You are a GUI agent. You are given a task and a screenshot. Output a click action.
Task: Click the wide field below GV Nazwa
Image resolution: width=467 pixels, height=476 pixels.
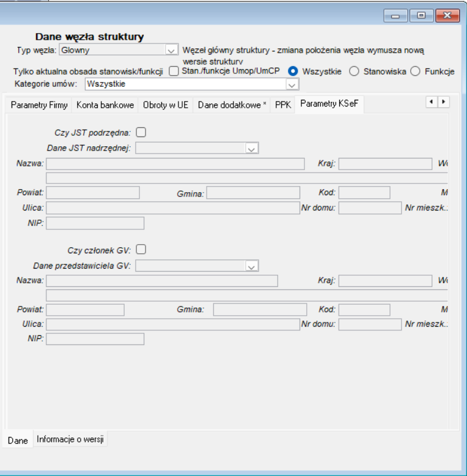pyautogui.click(x=247, y=296)
